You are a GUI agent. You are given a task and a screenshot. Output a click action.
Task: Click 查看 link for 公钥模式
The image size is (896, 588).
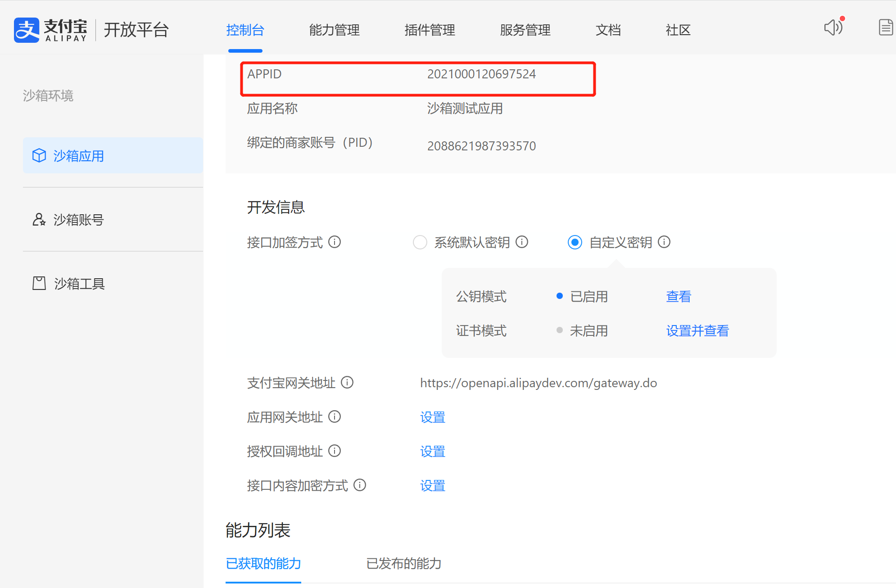(x=678, y=296)
